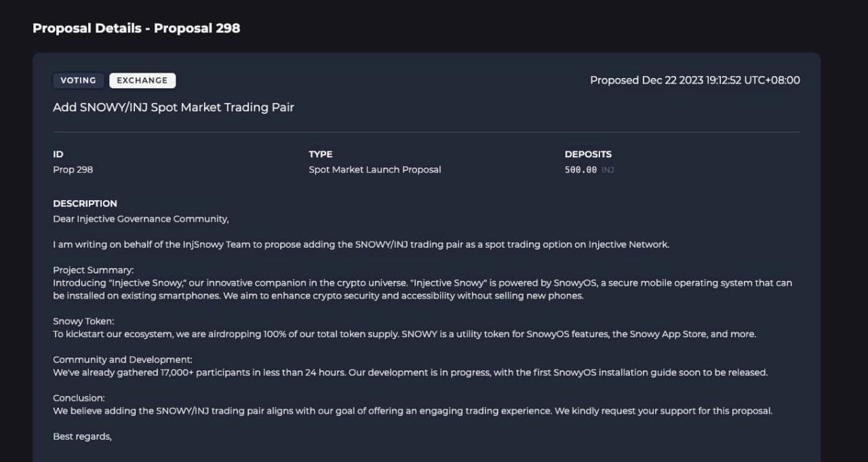Click the DEPOSITS label
The height and width of the screenshot is (462, 868).
588,154
